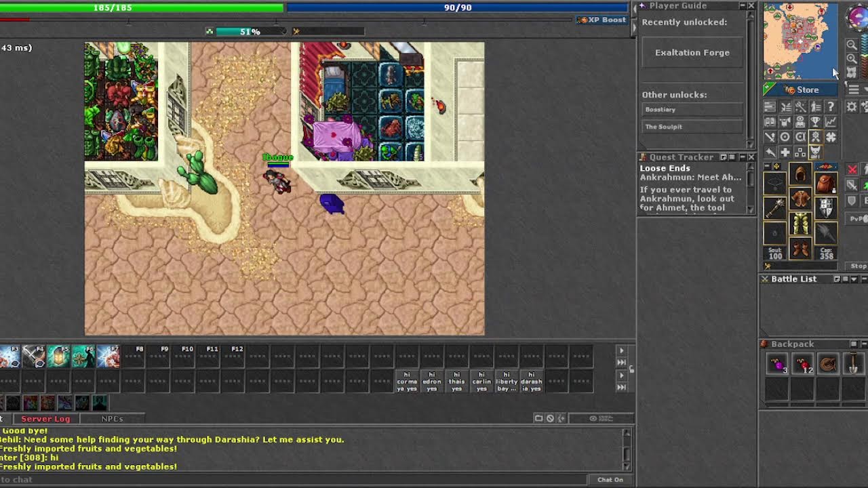Viewport: 868px width, 488px height.
Task: Open the open-book icon widget
Action: pos(770,121)
